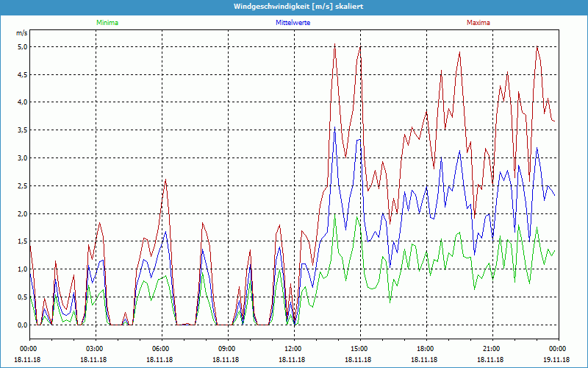Select the 0,5 y-axis tick label

coord(21,297)
